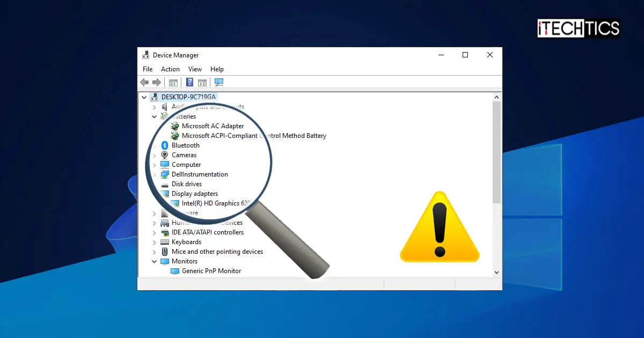
Task: Click the Device Manager title bar icon
Action: pyautogui.click(x=146, y=55)
